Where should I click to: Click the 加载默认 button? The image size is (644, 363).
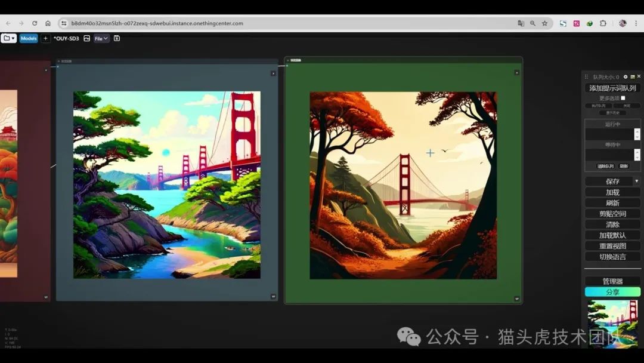pos(612,235)
